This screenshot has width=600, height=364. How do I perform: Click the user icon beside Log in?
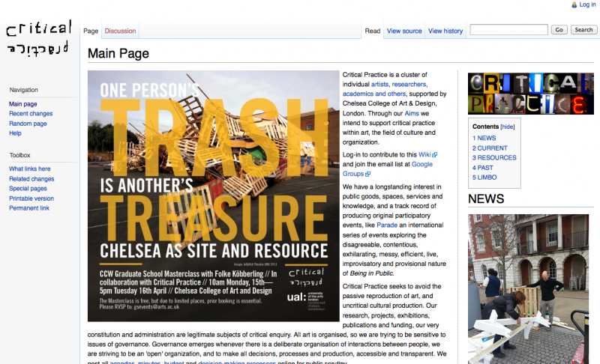click(x=574, y=5)
